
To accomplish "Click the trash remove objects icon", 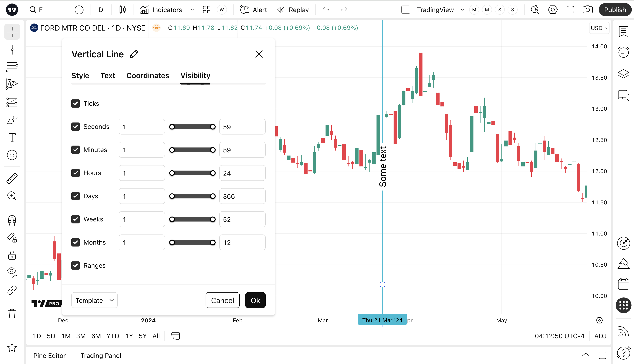I will pyautogui.click(x=12, y=313).
